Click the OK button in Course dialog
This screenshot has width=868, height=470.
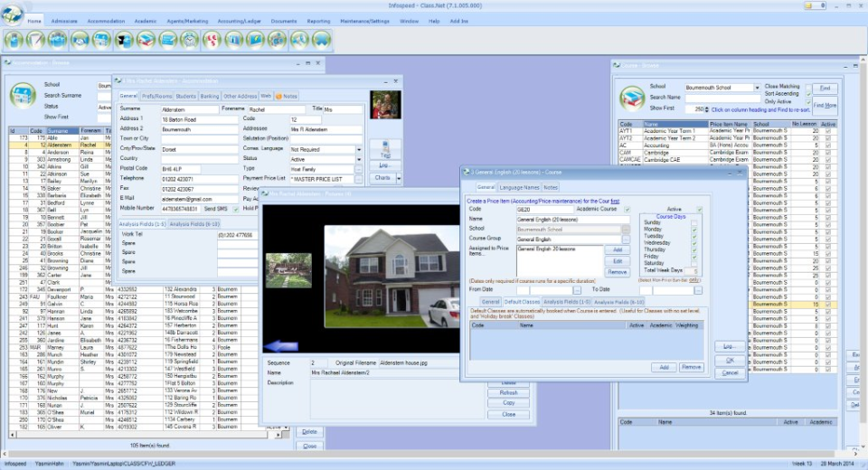point(731,360)
